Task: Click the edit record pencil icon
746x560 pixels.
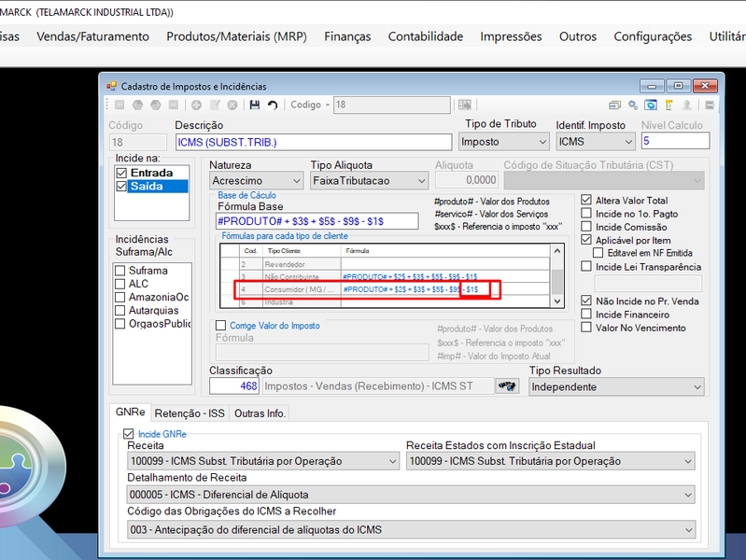Action: click(215, 105)
